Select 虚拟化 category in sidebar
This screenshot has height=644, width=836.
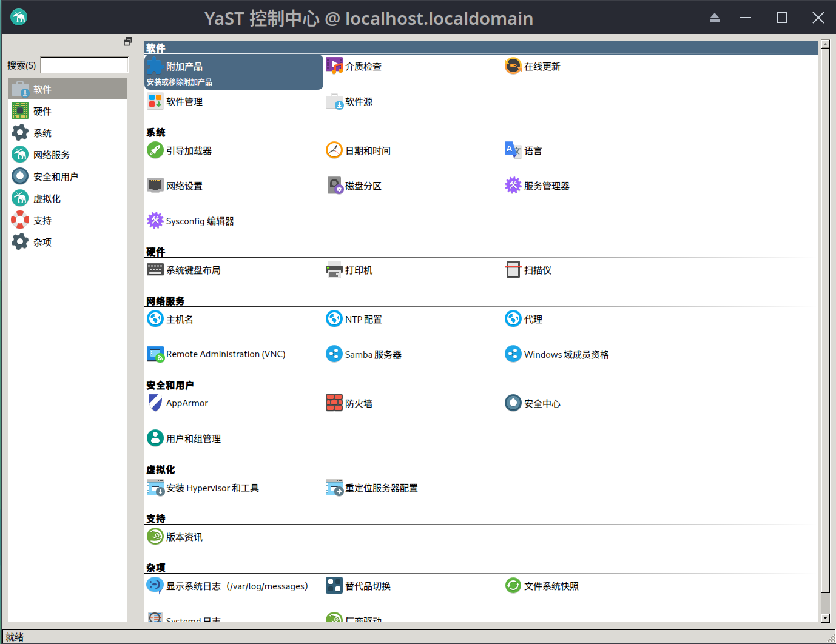pyautogui.click(x=68, y=198)
